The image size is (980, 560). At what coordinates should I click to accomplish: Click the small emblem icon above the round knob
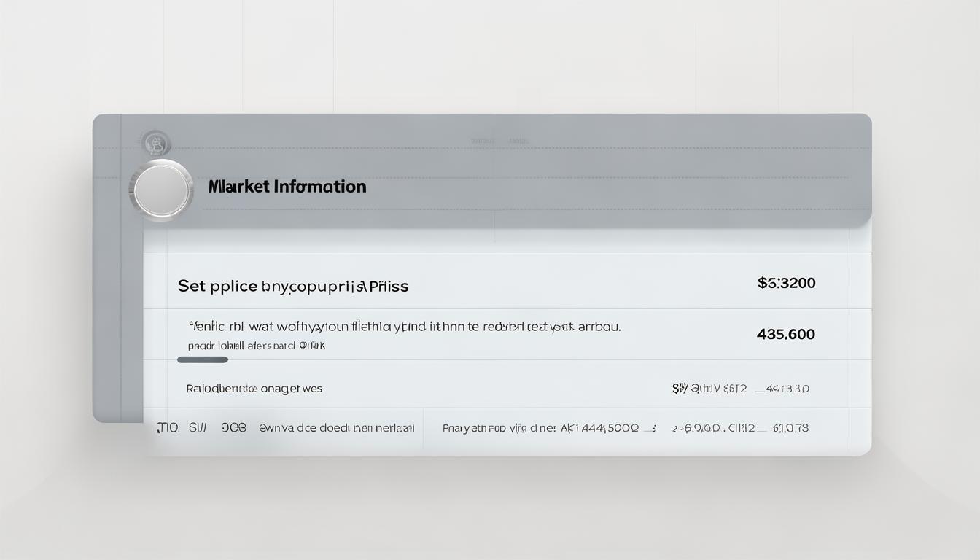pos(155,144)
